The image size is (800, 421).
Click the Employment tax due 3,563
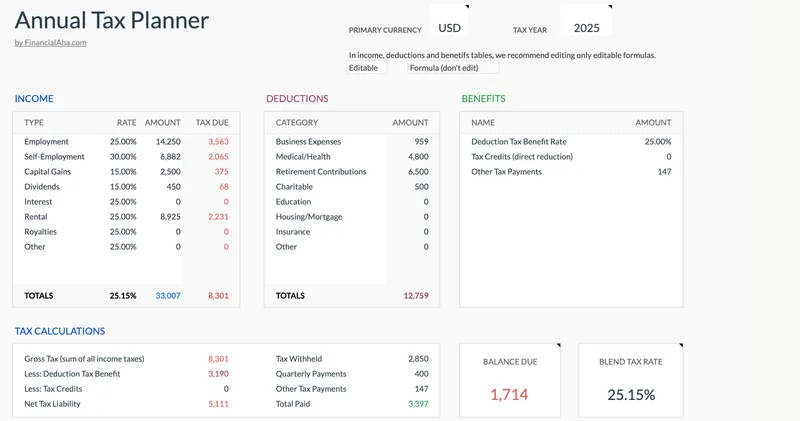pyautogui.click(x=218, y=142)
